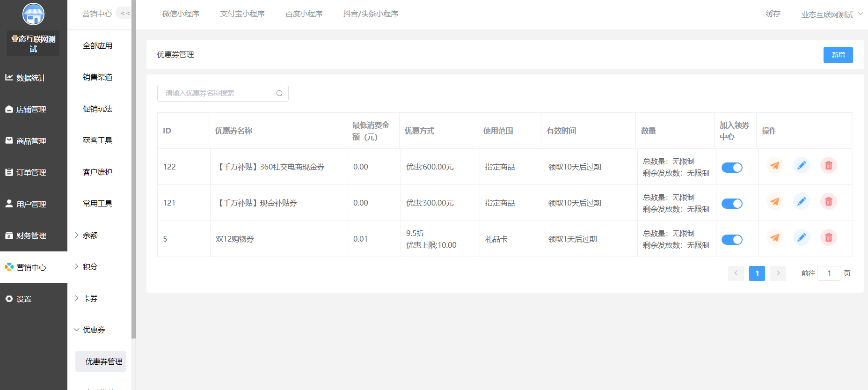
Task: Open 获客工具 menu item
Action: 98,140
